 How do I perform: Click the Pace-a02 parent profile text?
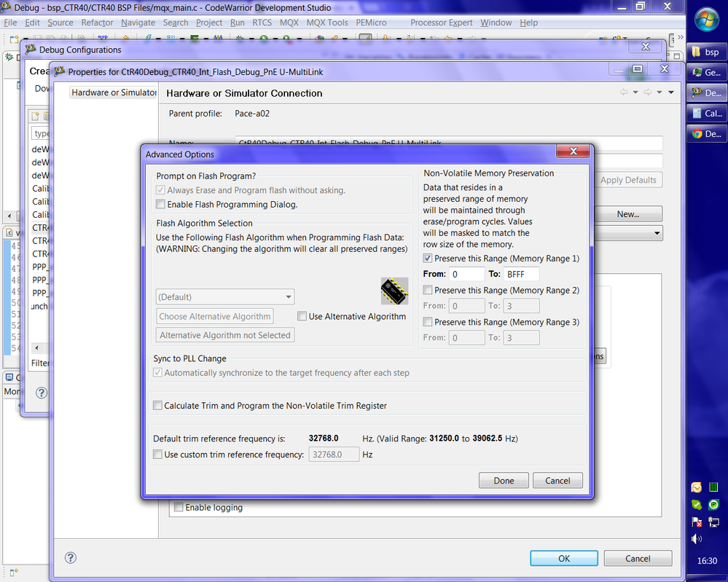pos(252,113)
